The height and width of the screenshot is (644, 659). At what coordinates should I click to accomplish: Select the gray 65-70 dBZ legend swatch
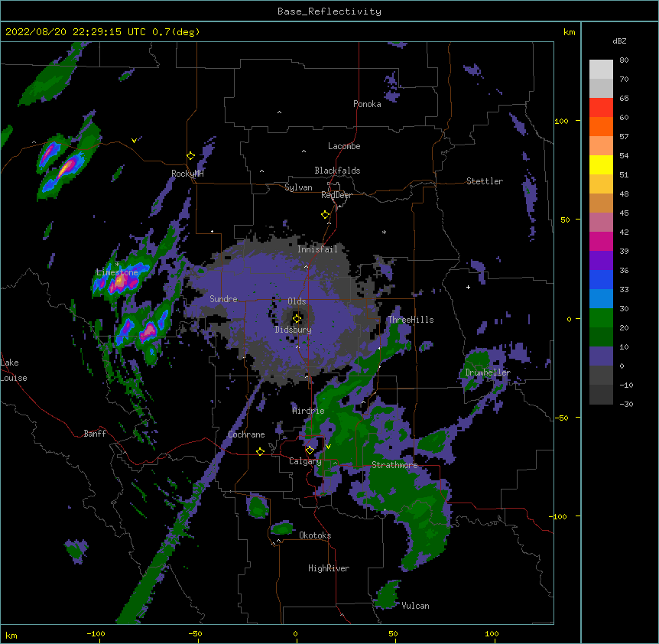601,88
